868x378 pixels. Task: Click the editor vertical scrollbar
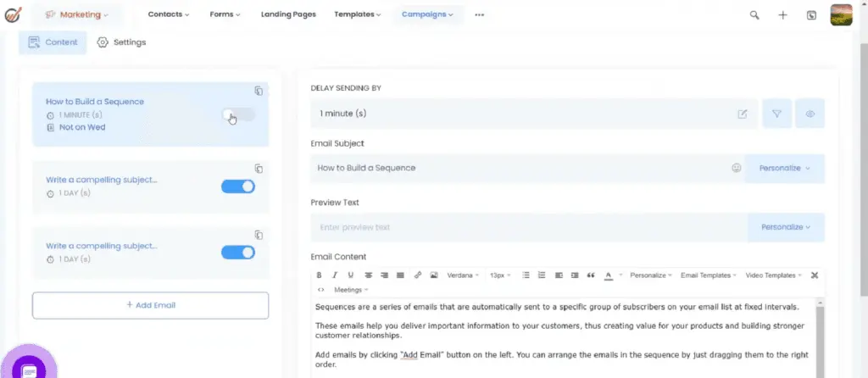tap(821, 338)
